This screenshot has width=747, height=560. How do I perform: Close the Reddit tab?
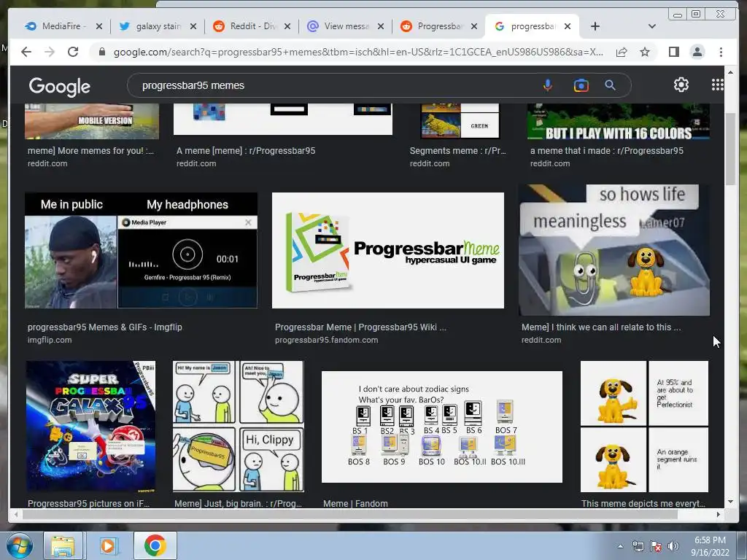click(x=287, y=26)
